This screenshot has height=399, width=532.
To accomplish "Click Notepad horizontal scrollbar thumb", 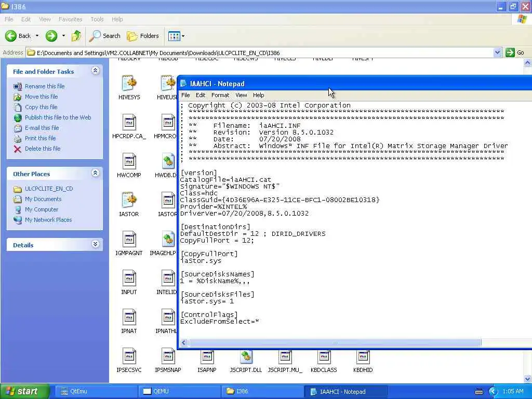I will [335, 343].
